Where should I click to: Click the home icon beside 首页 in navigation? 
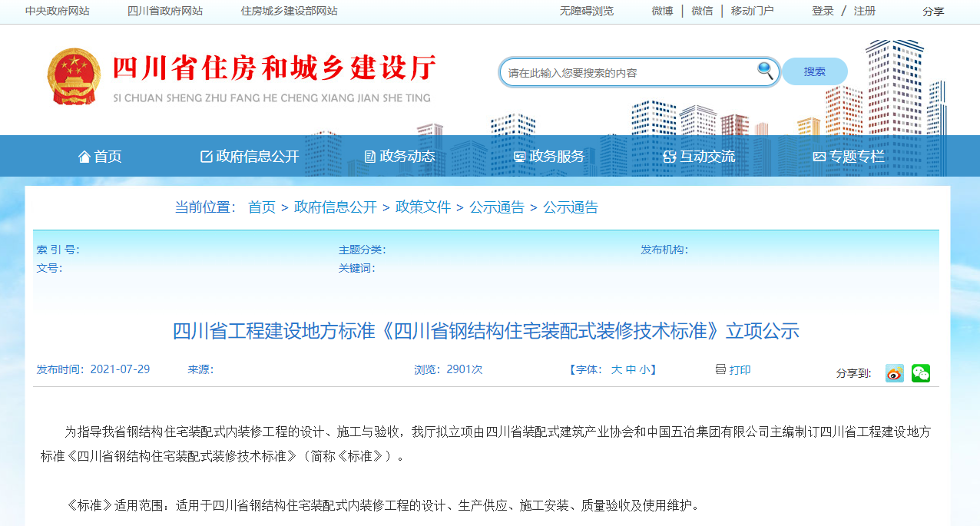pyautogui.click(x=84, y=156)
